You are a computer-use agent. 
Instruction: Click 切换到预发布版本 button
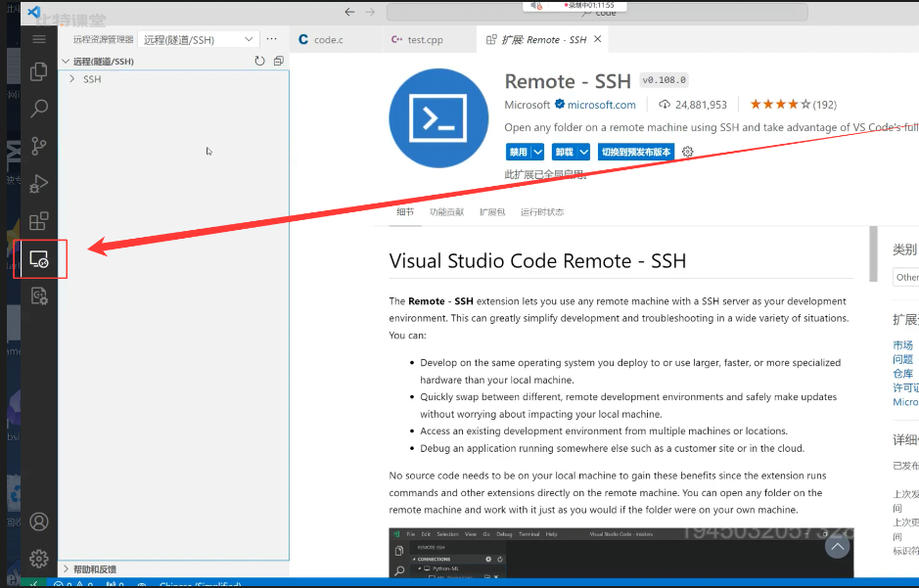(x=636, y=152)
